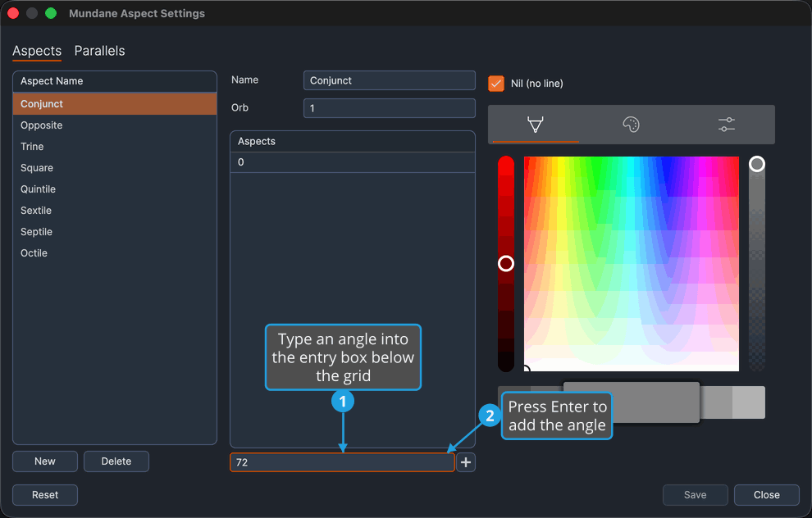Pick the Quintile aspect row
This screenshot has height=518, width=812.
coord(115,189)
